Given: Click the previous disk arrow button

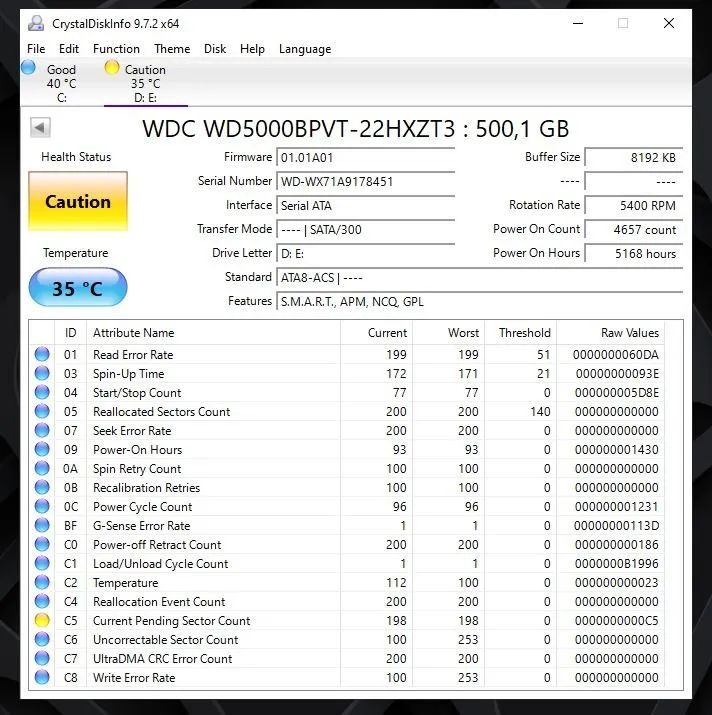Looking at the screenshot, I should coord(40,127).
